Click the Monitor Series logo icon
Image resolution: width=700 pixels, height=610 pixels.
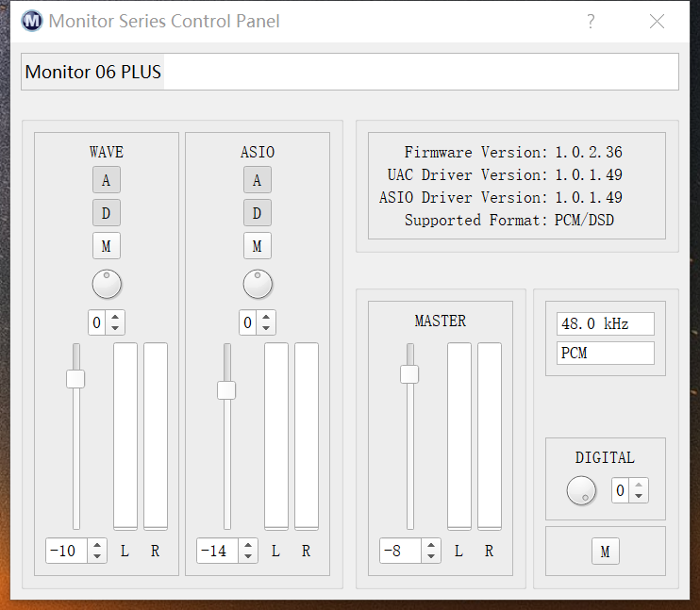point(31,21)
